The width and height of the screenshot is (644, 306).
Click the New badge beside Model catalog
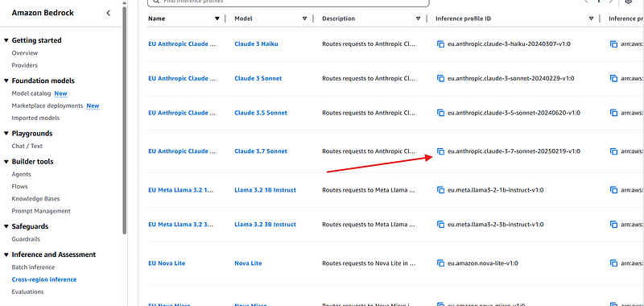[61, 93]
